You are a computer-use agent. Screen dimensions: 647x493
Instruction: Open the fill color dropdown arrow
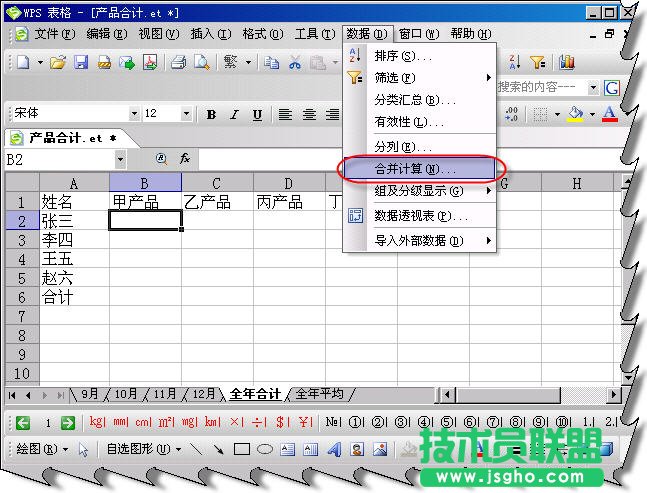point(592,114)
